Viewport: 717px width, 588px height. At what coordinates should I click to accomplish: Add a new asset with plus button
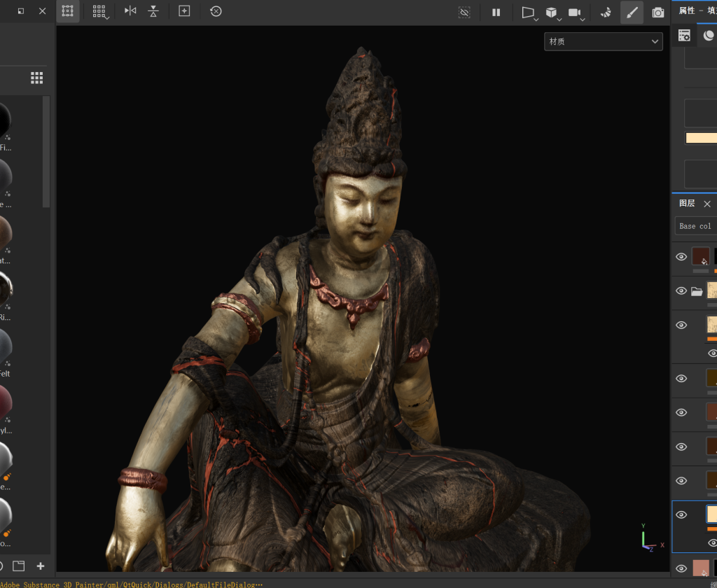pos(41,566)
